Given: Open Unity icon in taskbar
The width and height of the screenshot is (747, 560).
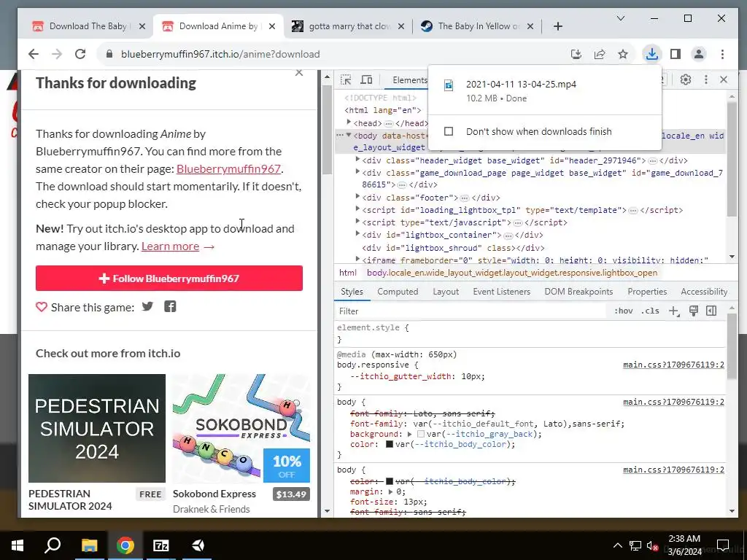Looking at the screenshot, I should coord(198,545).
